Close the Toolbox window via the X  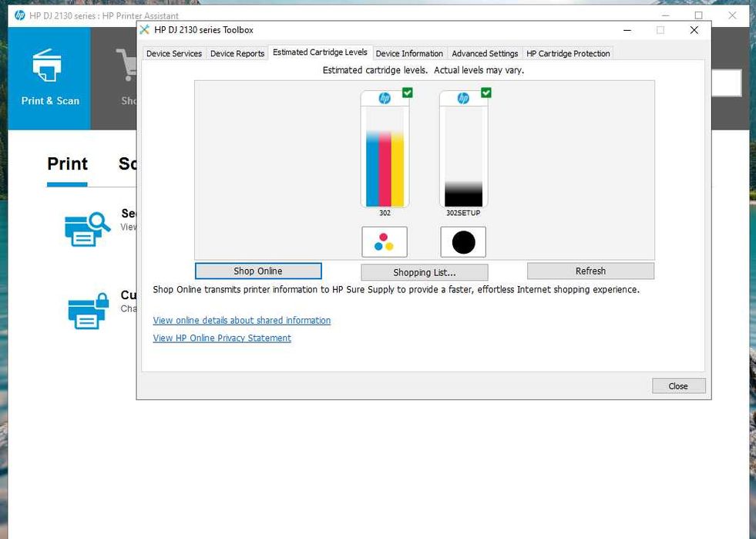point(694,30)
